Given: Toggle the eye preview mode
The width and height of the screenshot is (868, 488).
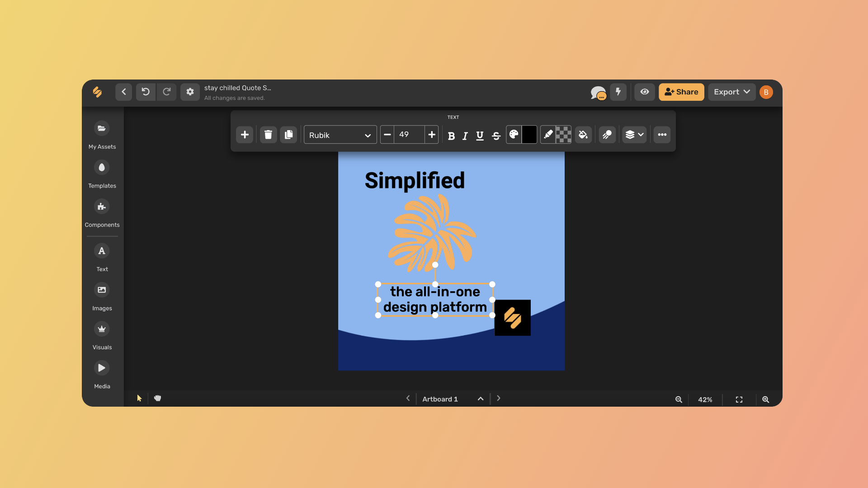Looking at the screenshot, I should (645, 92).
